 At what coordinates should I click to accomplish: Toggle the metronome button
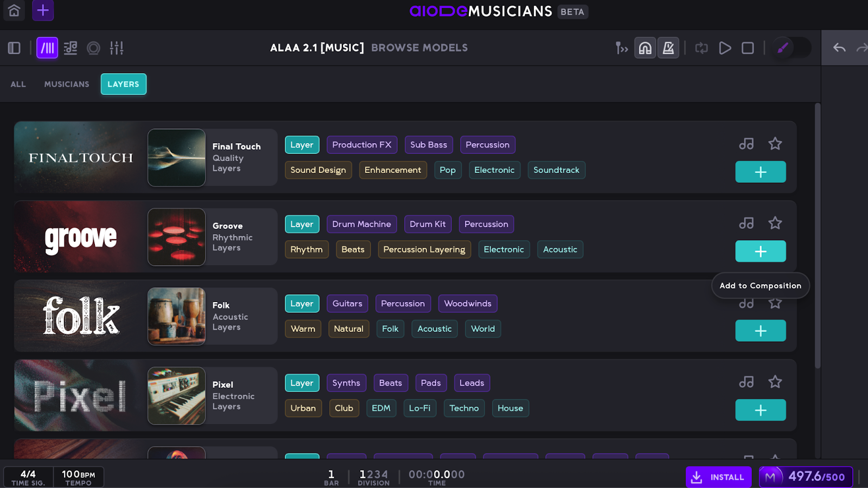(x=668, y=48)
